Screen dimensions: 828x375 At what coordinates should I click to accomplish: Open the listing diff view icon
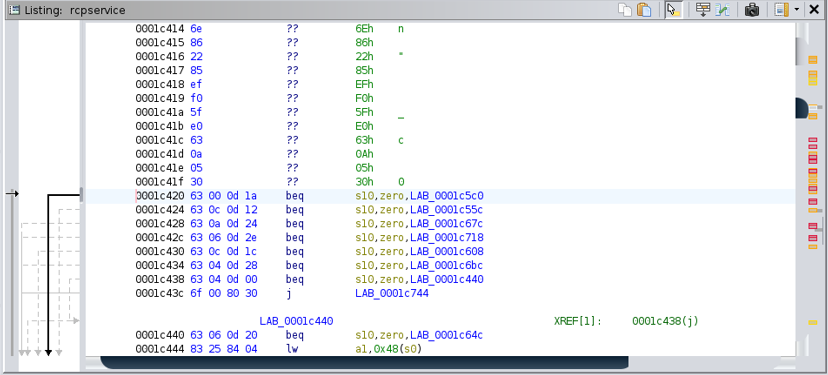[x=722, y=10]
